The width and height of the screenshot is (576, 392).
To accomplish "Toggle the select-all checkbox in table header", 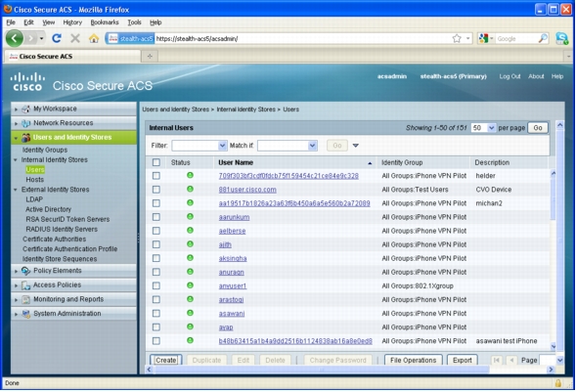I will pos(156,162).
